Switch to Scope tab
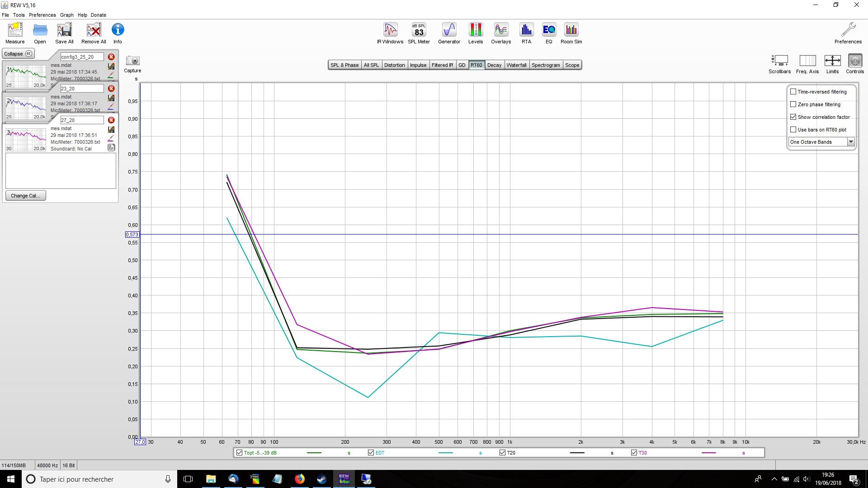Viewport: 868px width, 488px height. (x=572, y=65)
